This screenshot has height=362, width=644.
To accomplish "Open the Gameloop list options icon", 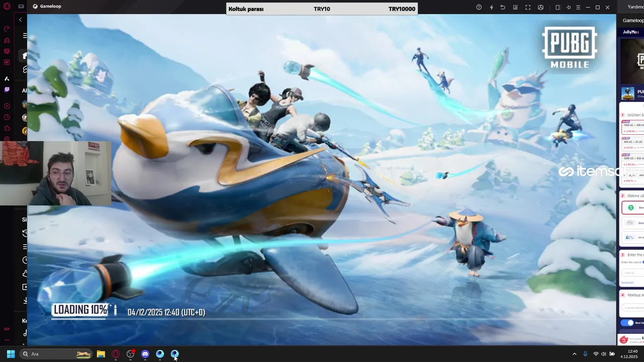I will click(x=515, y=7).
